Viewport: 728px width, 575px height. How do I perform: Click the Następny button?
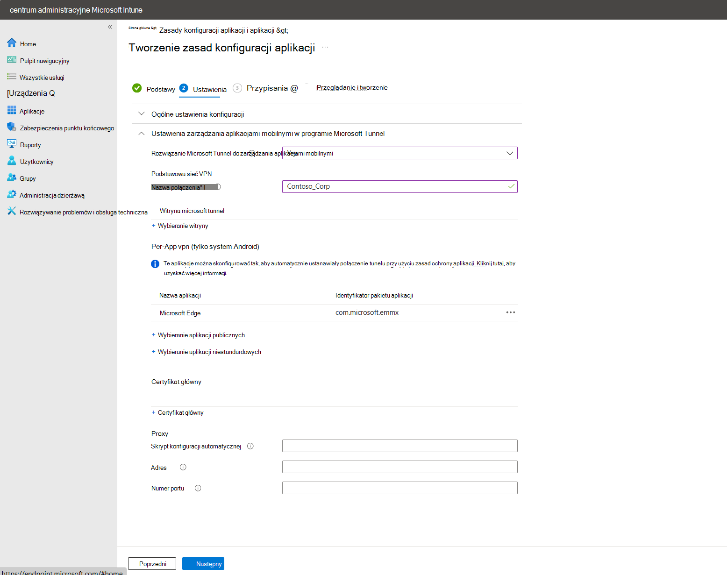(x=203, y=564)
